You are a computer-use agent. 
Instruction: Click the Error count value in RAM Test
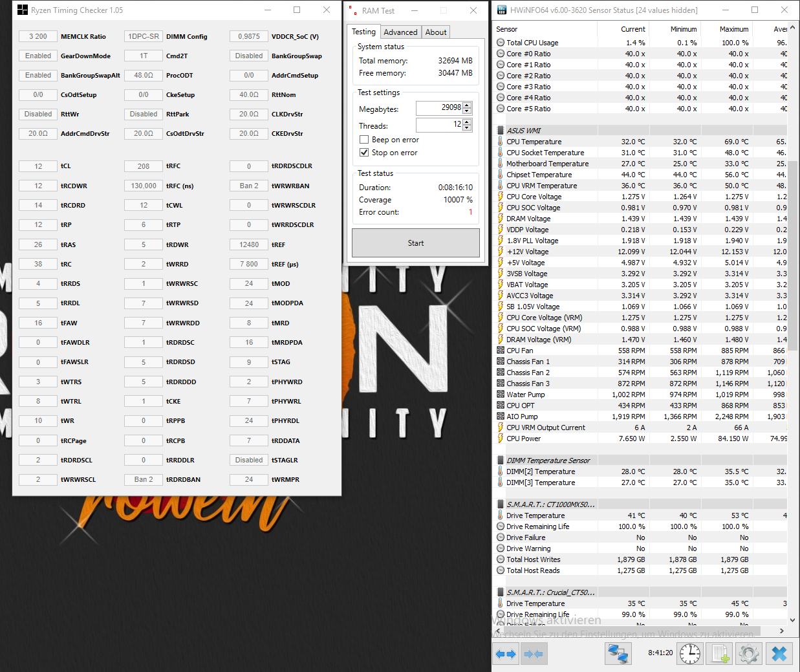[x=470, y=212]
